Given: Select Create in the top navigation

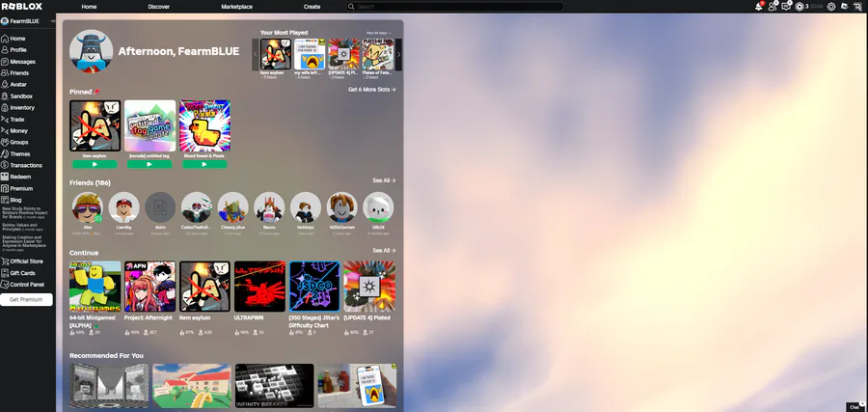Looking at the screenshot, I should (x=312, y=7).
